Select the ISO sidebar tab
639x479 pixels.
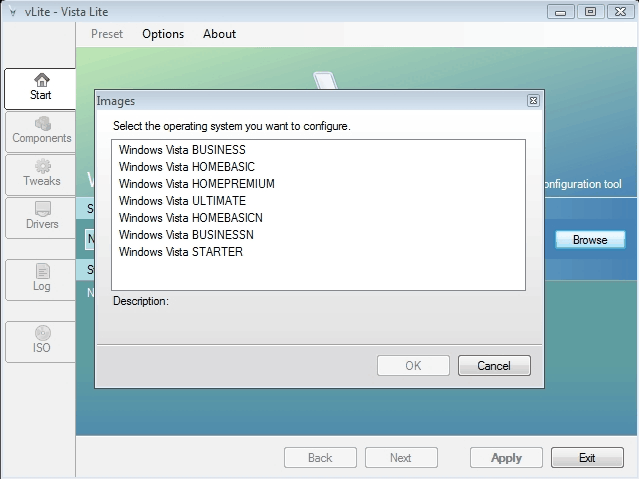click(41, 342)
